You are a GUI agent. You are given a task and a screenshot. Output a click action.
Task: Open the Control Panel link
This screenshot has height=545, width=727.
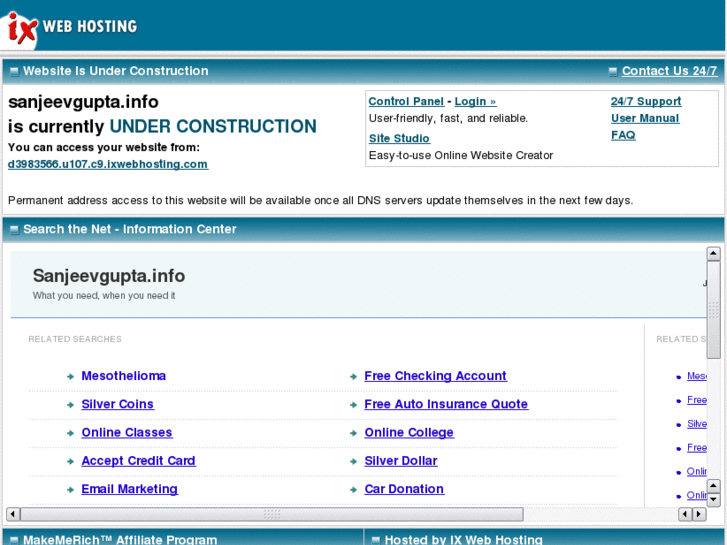(x=406, y=101)
